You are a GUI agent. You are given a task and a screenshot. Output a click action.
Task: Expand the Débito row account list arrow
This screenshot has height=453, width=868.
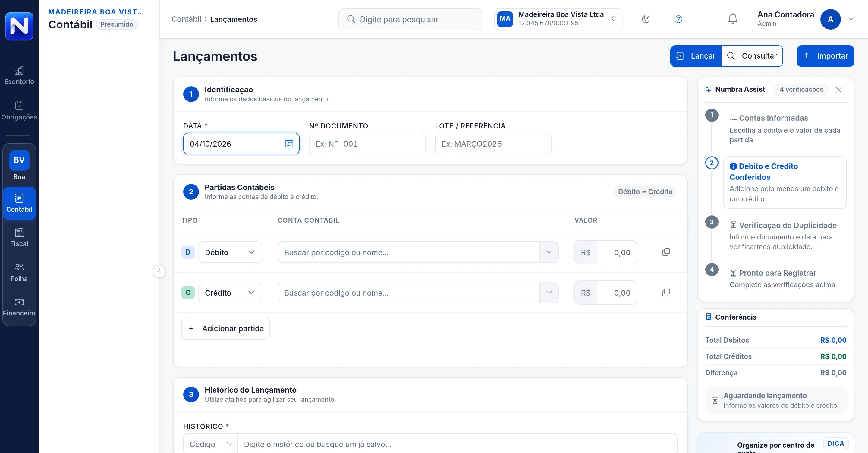pos(549,252)
